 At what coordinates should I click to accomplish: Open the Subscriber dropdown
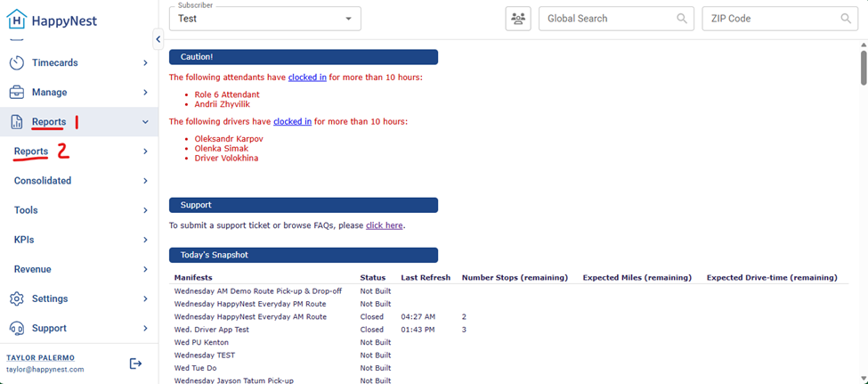point(264,19)
